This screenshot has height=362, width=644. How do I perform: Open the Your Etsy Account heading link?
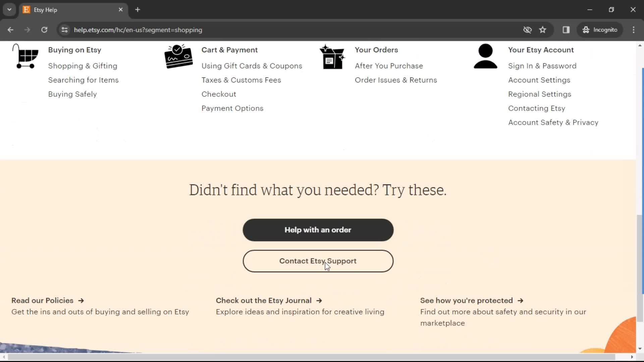pos(541,50)
